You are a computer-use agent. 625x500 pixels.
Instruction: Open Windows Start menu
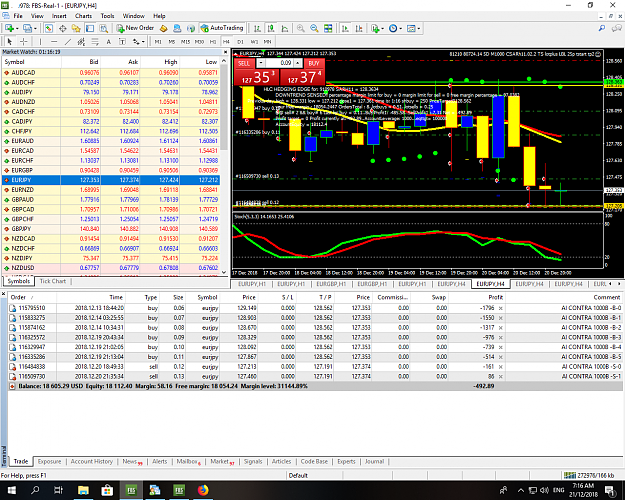pyautogui.click(x=11, y=490)
